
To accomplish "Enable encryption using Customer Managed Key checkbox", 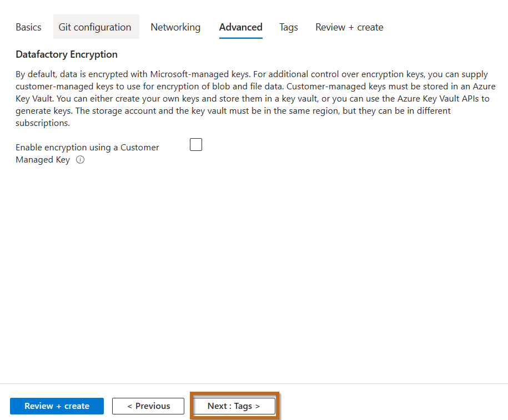I will tap(196, 144).
